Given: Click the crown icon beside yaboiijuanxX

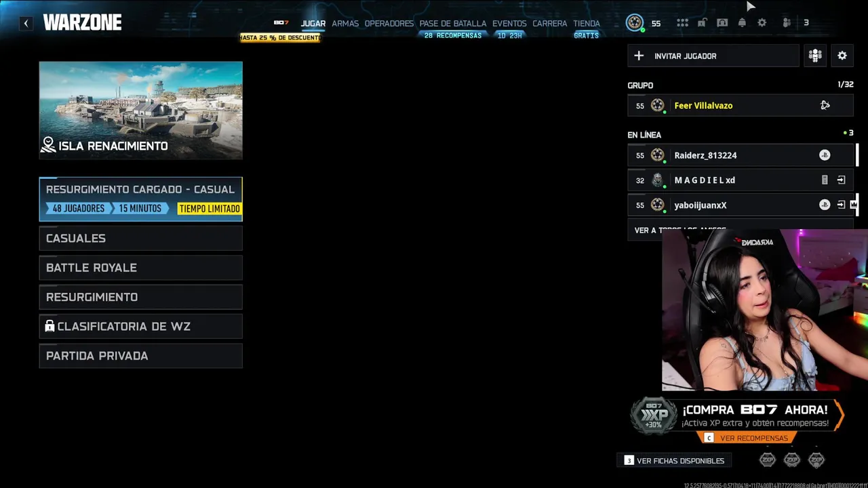Looking at the screenshot, I should 854,205.
